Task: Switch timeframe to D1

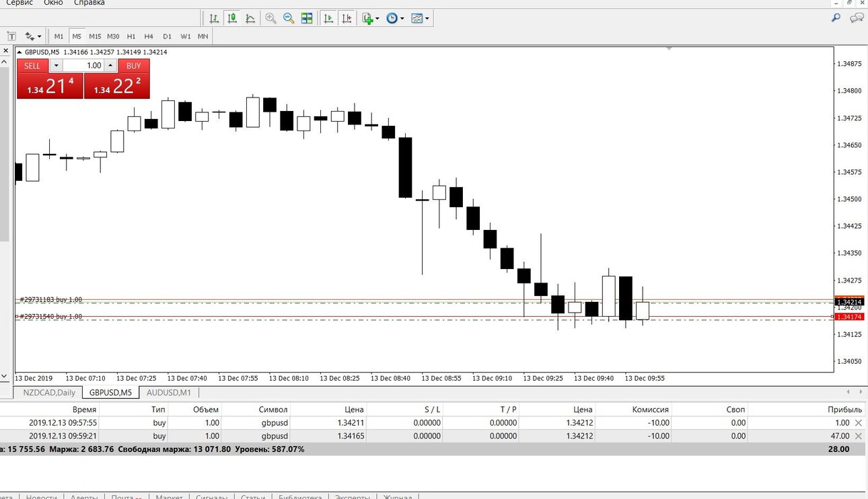Action: point(167,36)
